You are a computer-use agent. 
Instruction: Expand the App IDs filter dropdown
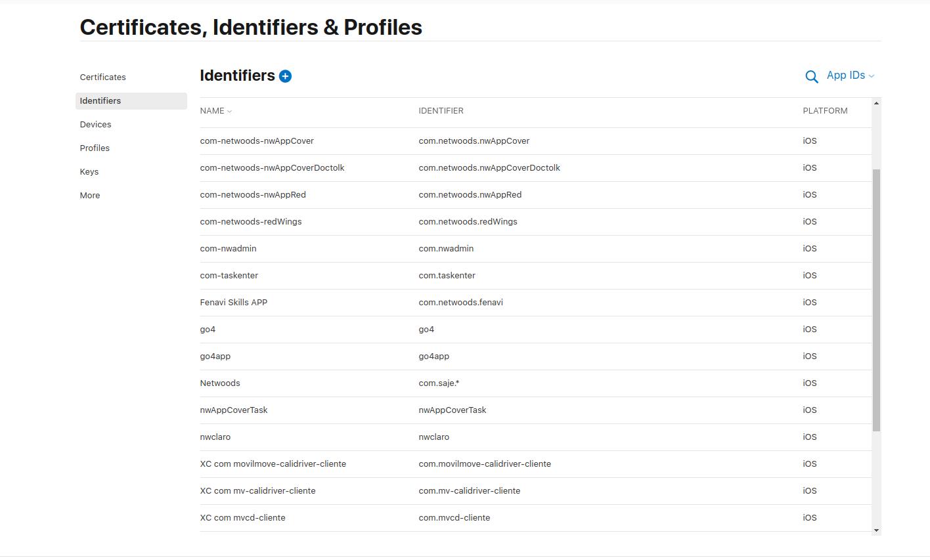click(x=851, y=75)
